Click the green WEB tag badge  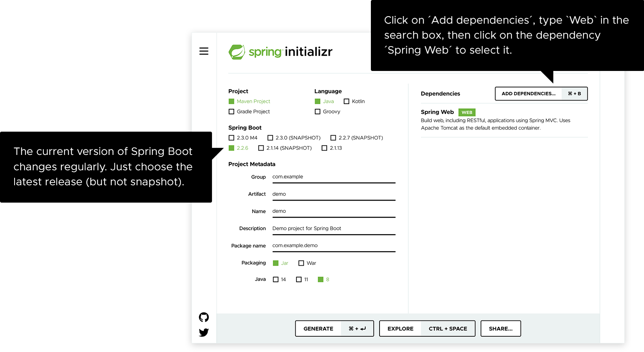(467, 112)
